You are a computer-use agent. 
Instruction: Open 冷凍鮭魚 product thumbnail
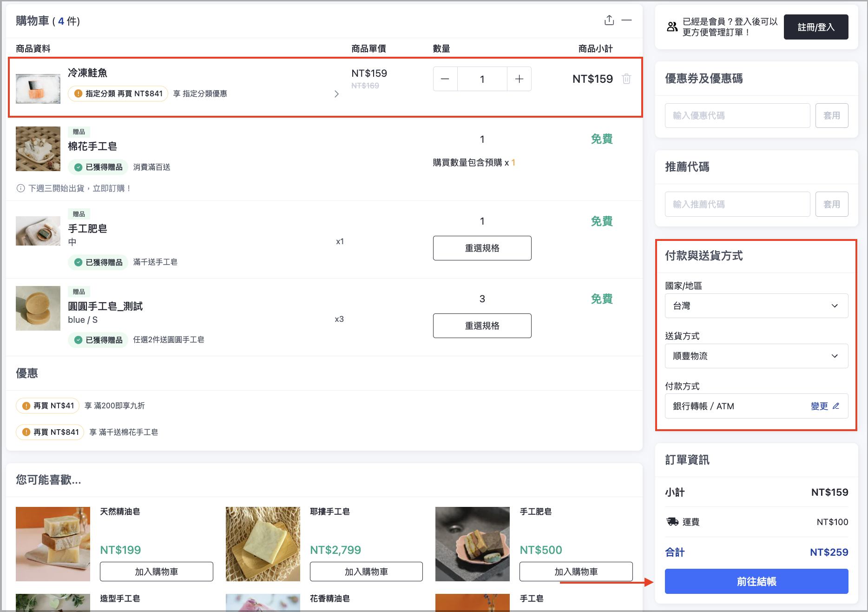(38, 88)
